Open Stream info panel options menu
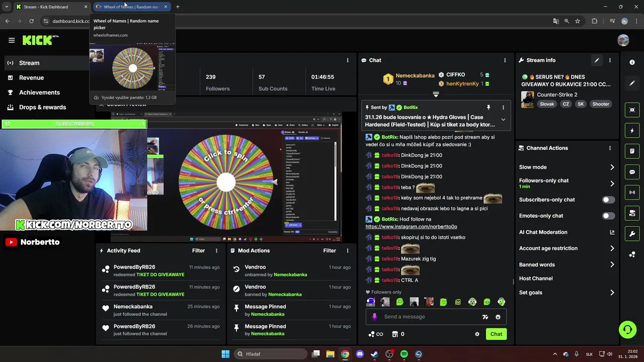The width and height of the screenshot is (644, 362). click(x=610, y=60)
